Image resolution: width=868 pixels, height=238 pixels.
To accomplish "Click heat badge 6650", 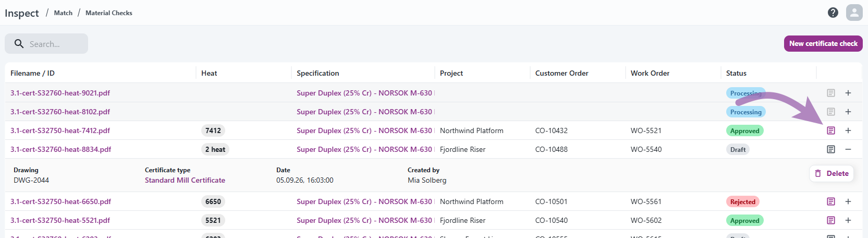I will [x=213, y=201].
